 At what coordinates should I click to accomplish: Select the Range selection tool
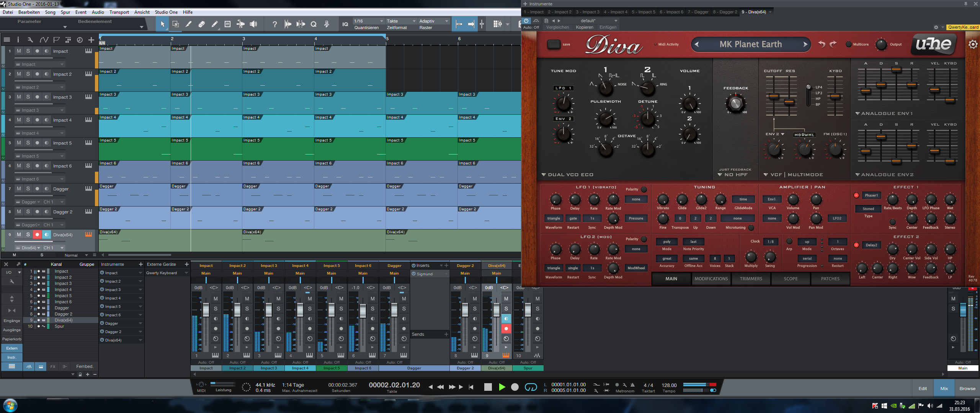176,24
